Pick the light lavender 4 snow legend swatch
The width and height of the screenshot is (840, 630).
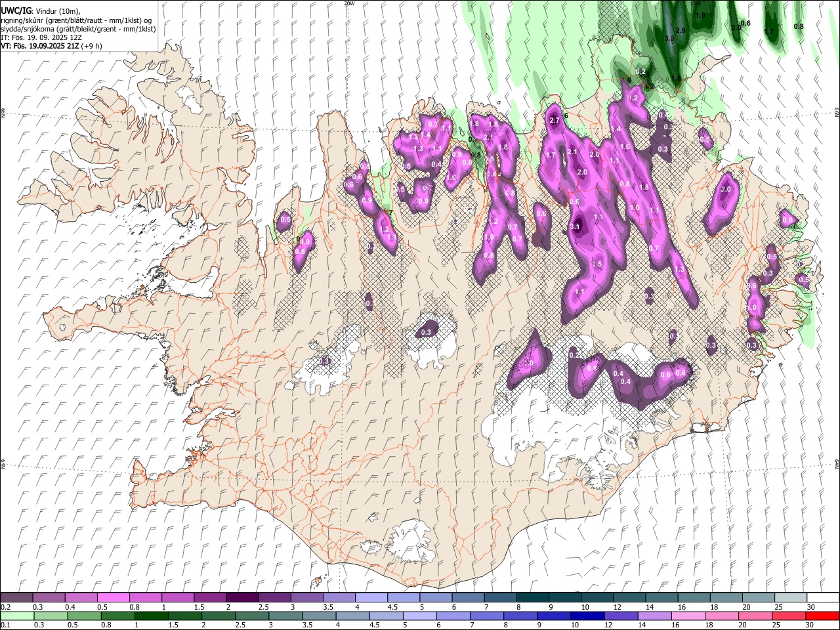pyautogui.click(x=371, y=597)
